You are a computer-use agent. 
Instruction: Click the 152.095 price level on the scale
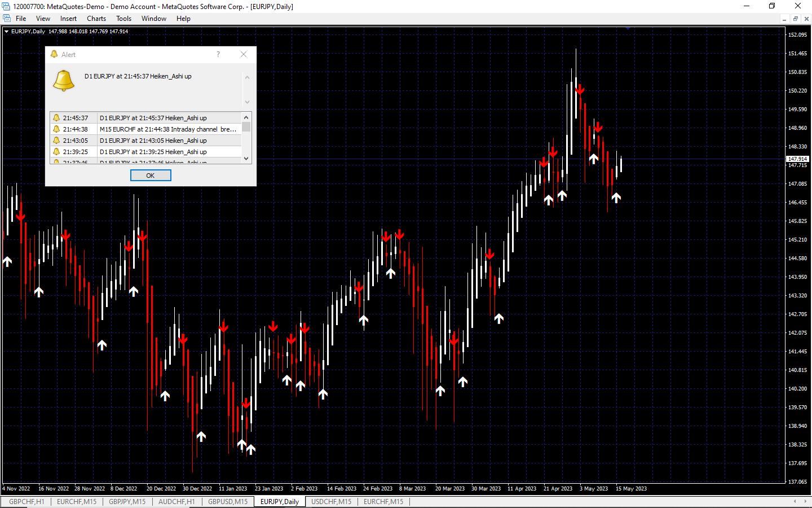coord(797,35)
